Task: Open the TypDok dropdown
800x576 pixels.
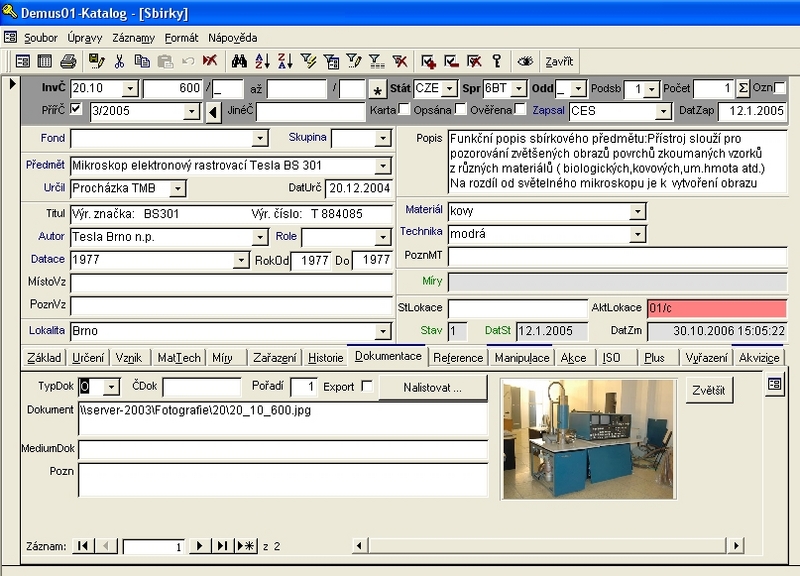Action: point(111,387)
